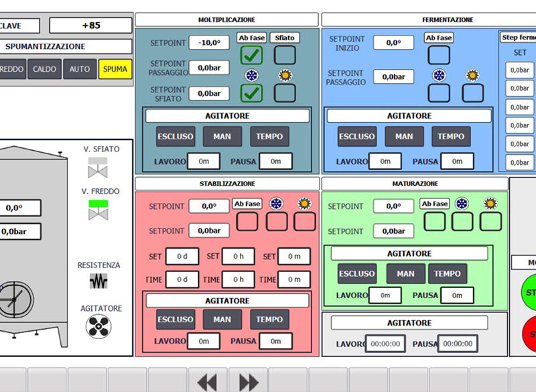Click the RESISTENZA heater symbol

[x=98, y=281]
